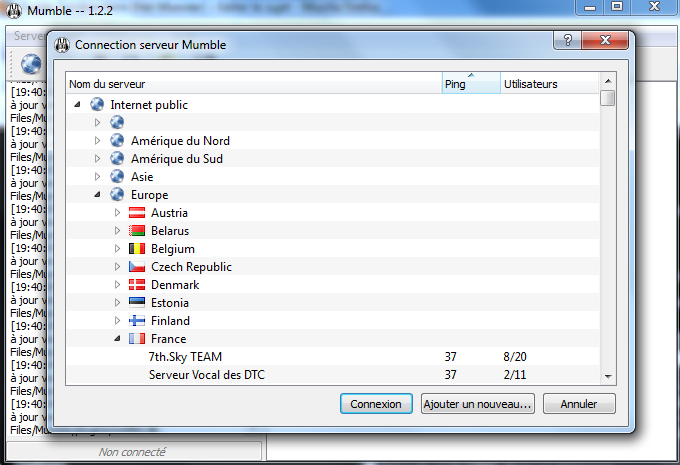The image size is (680, 465).
Task: Select the Amérique du Nord entry
Action: pyautogui.click(x=333, y=140)
